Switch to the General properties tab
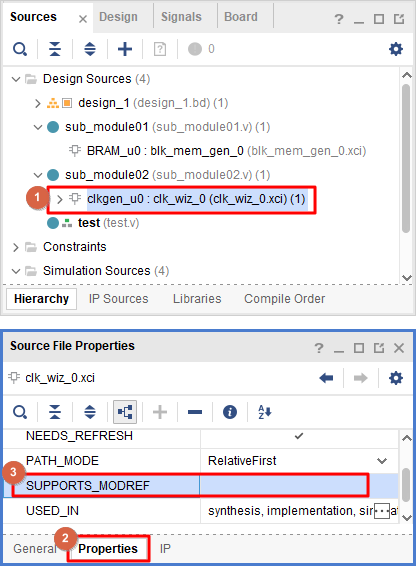Image resolution: width=416 pixels, height=566 pixels. point(35,549)
